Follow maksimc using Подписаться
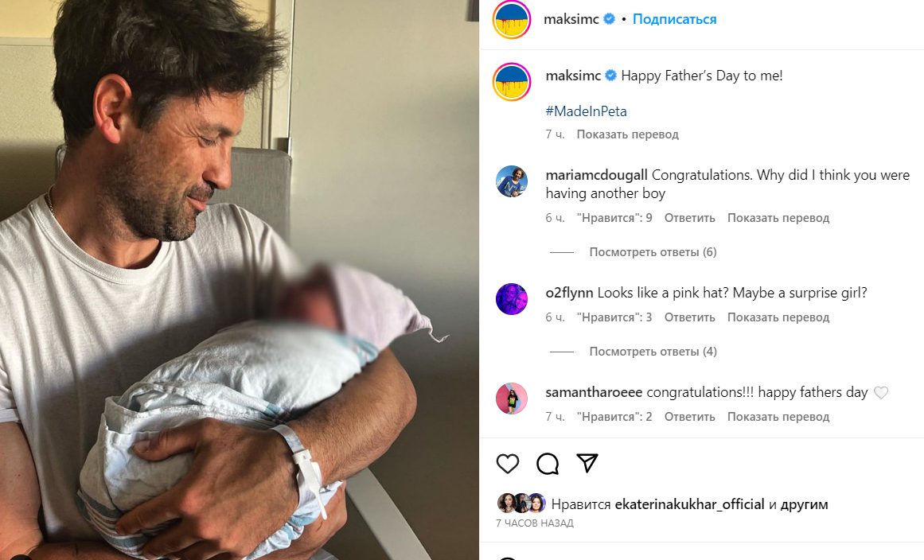 pyautogui.click(x=674, y=19)
